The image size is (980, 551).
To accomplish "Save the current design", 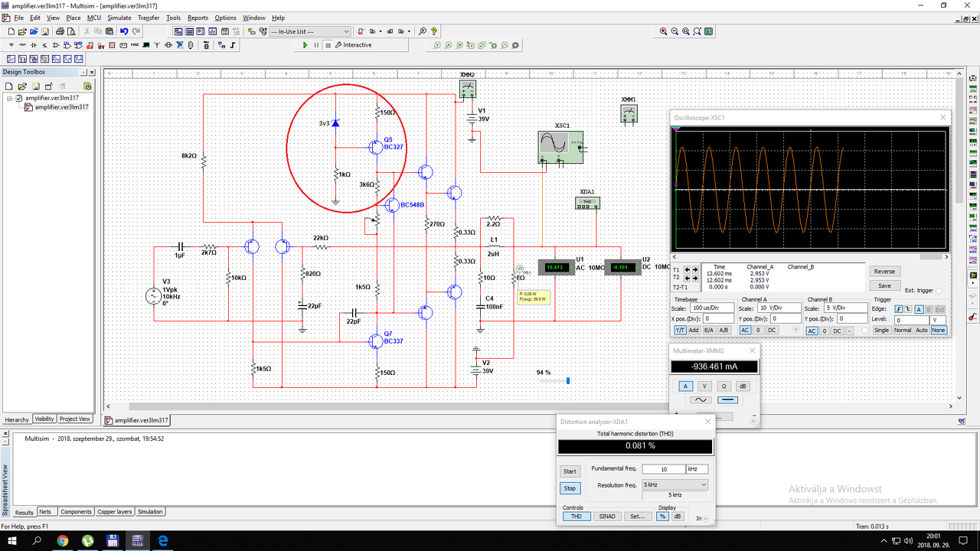I will click(x=47, y=31).
